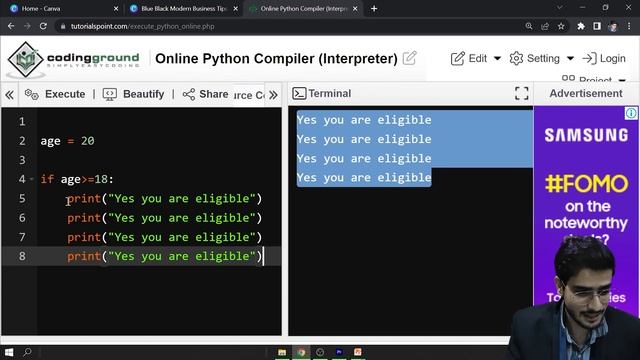Expand the Edit dropdown arrow

click(497, 58)
